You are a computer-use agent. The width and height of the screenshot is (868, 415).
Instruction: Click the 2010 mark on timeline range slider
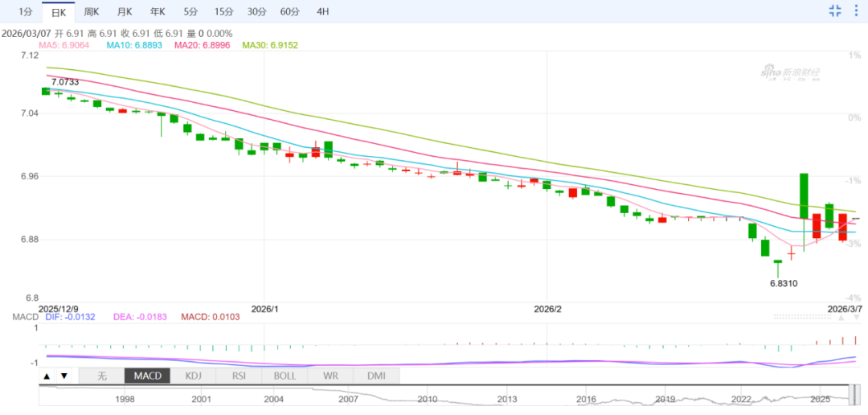[427, 399]
